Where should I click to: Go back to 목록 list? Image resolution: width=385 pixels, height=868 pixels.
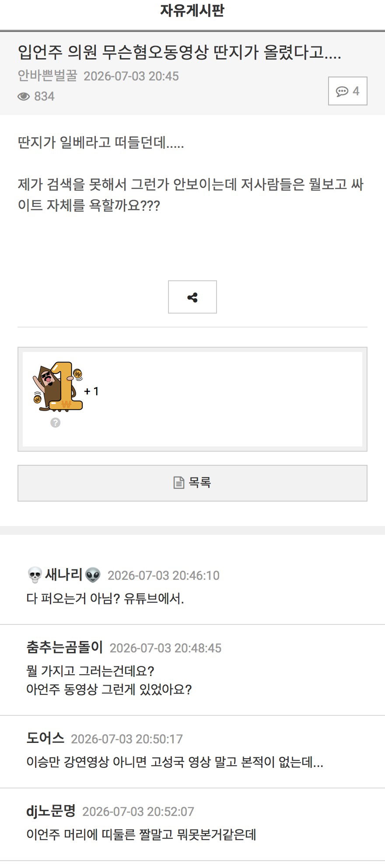(192, 483)
